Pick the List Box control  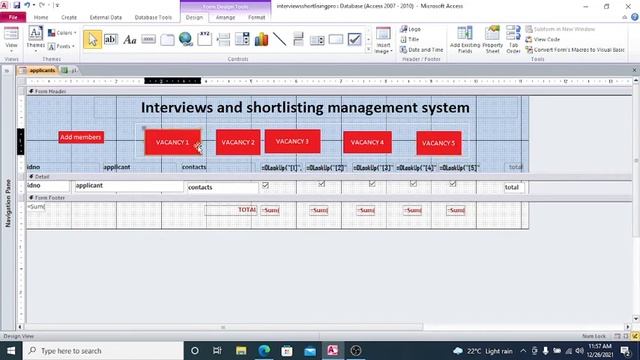[317, 40]
